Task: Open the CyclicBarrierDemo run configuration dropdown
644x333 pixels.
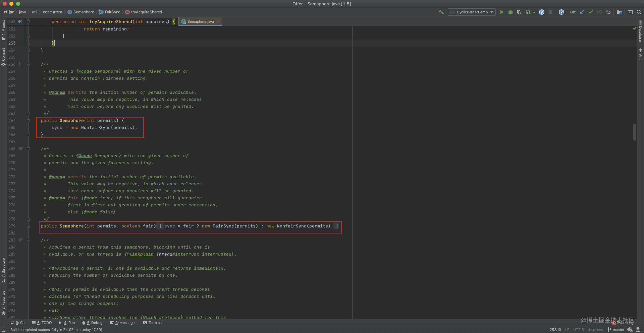Action: (x=472, y=12)
